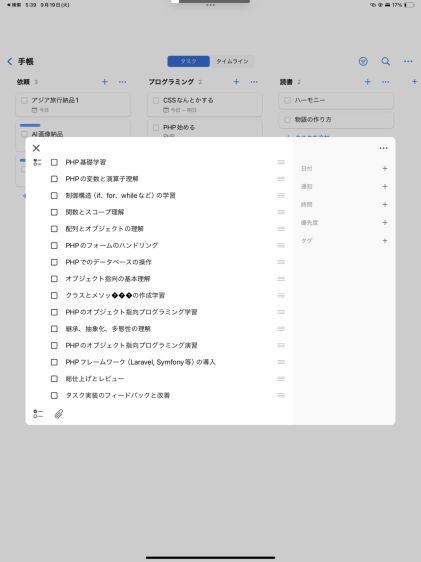Tap the checklist icon at the panel bottom
Image resolution: width=421 pixels, height=562 pixels.
pyautogui.click(x=38, y=414)
